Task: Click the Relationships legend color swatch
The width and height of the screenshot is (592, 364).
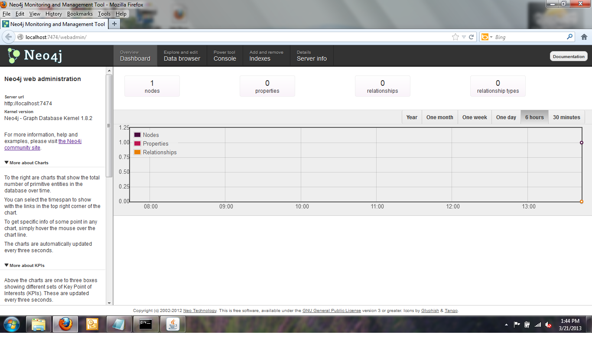Action: (x=137, y=152)
